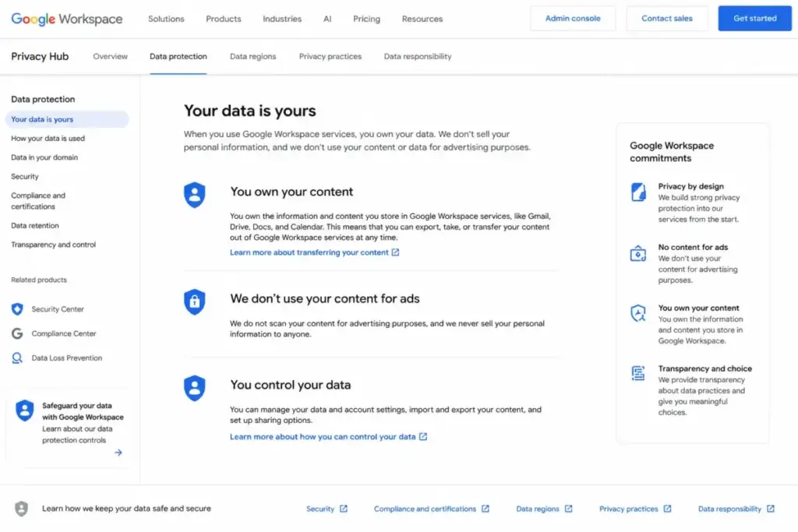Image resolution: width=798 pixels, height=532 pixels.
Task: Open the Products menu
Action: coord(224,19)
